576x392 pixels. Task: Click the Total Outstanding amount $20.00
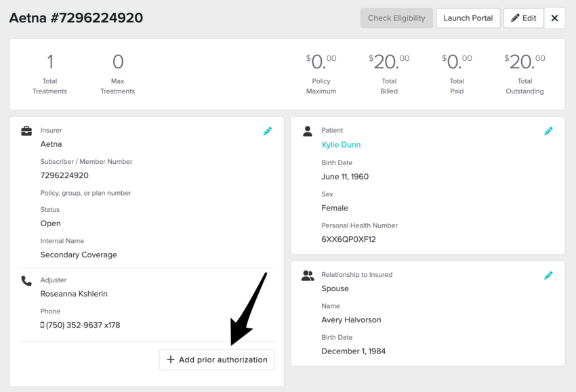(524, 62)
